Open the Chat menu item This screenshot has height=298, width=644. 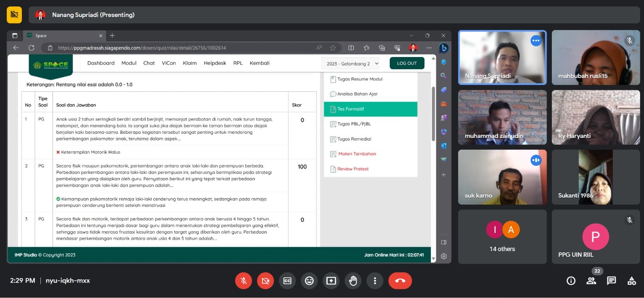coord(149,63)
